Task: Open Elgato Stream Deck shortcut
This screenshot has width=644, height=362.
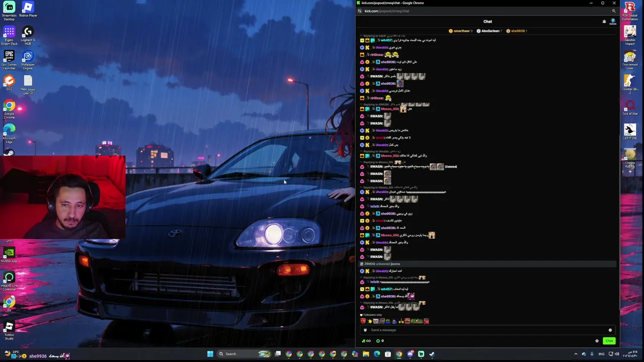Action: point(9,36)
